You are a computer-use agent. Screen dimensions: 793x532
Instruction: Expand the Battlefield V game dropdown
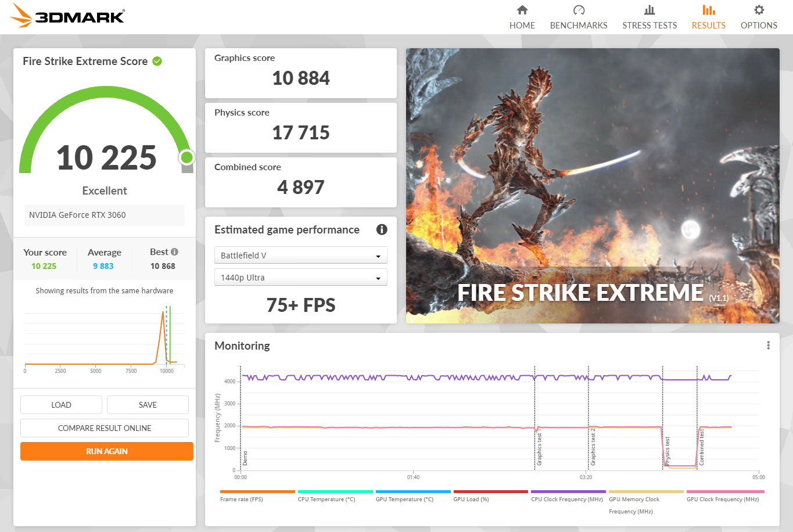pos(301,256)
